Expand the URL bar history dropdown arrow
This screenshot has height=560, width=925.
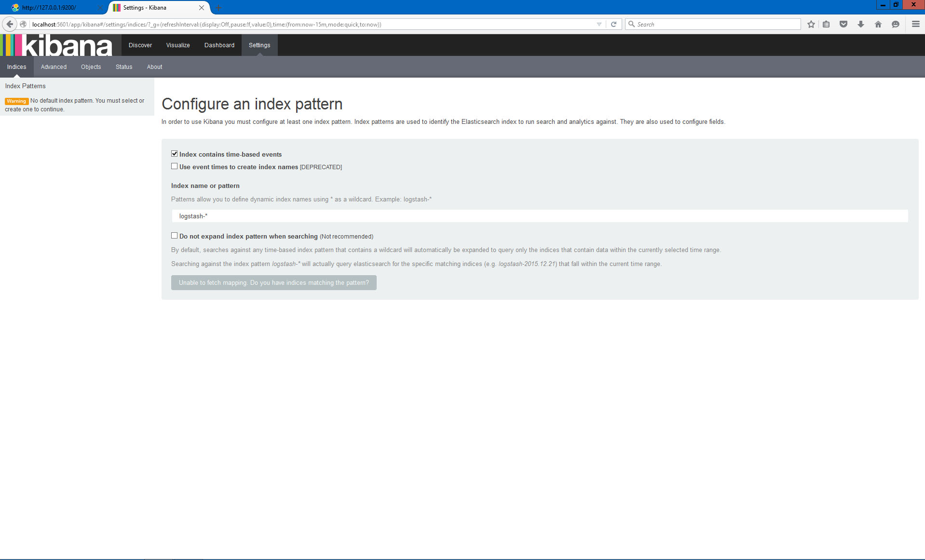[599, 24]
